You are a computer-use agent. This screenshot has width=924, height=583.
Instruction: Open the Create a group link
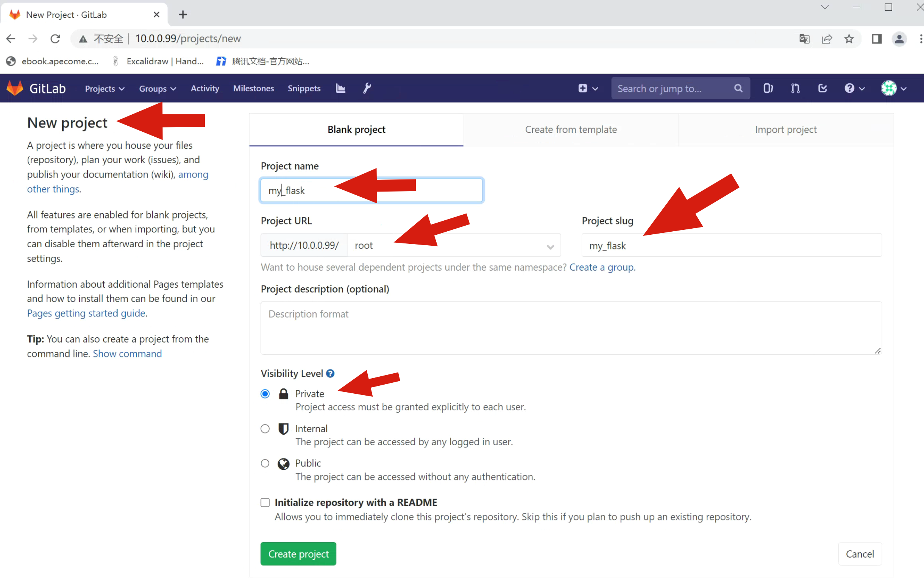coord(602,267)
